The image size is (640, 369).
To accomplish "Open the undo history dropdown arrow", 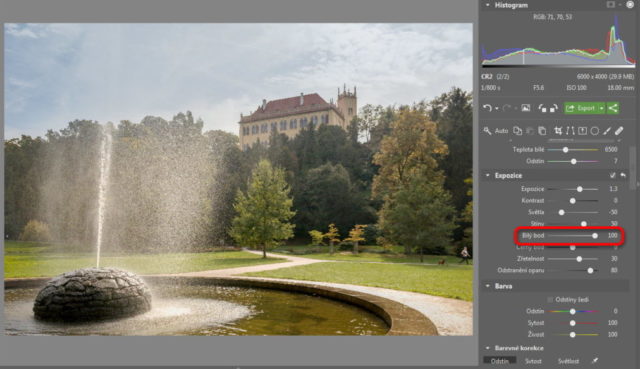I will [x=496, y=109].
